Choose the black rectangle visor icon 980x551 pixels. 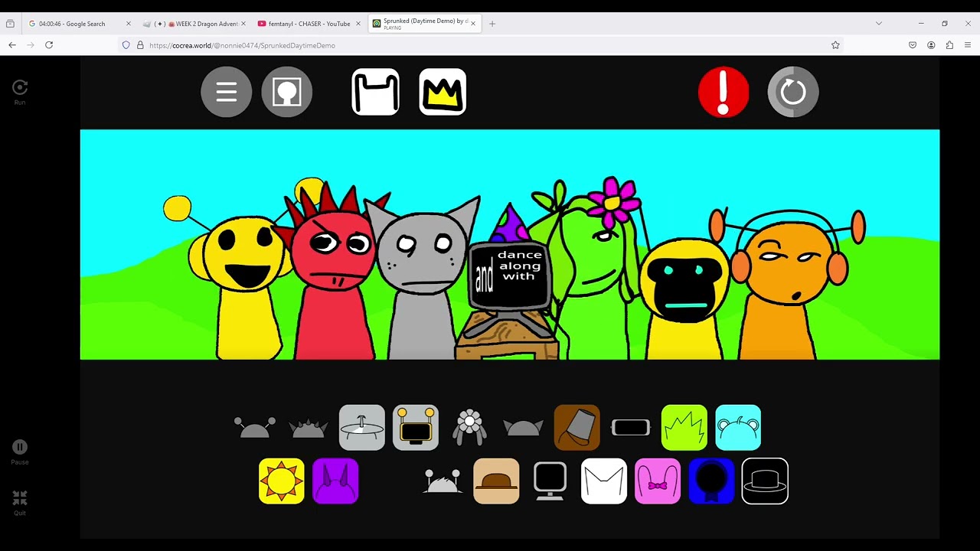[631, 428]
